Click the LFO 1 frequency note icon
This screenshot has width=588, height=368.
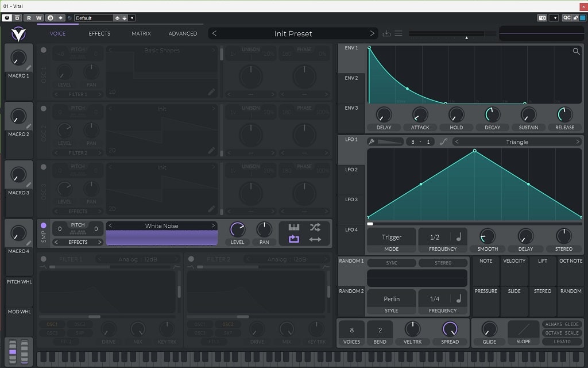click(x=459, y=237)
